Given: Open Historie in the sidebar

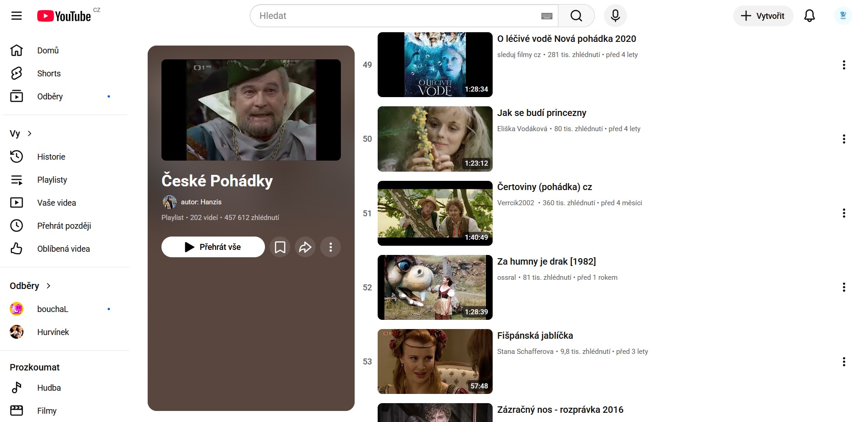Looking at the screenshot, I should coord(51,157).
